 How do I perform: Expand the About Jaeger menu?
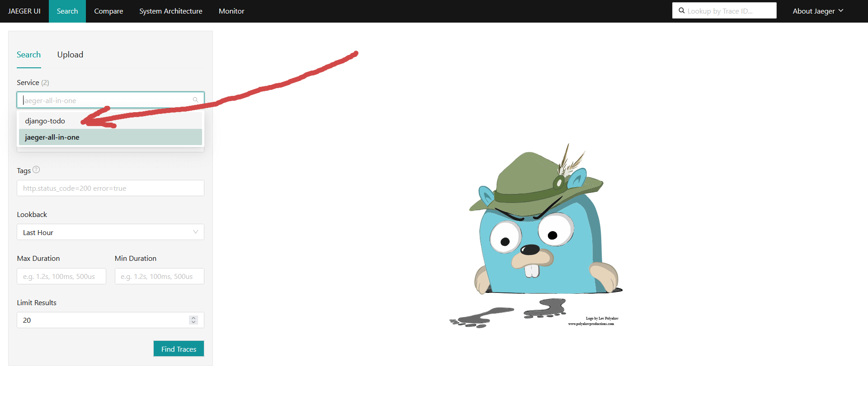coord(818,11)
